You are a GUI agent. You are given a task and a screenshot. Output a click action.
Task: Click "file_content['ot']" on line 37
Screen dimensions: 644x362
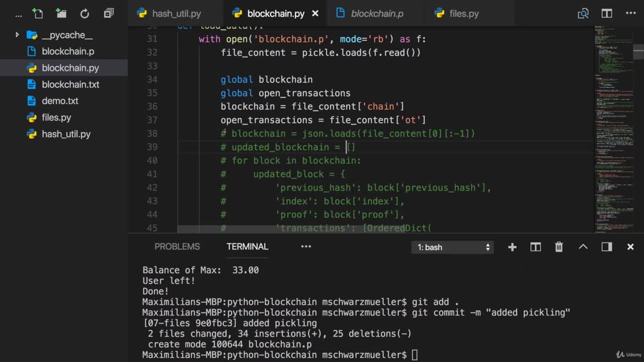click(x=378, y=120)
